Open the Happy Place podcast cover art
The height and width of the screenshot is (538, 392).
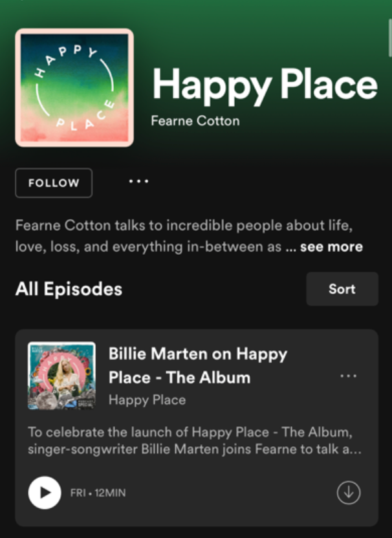74,88
